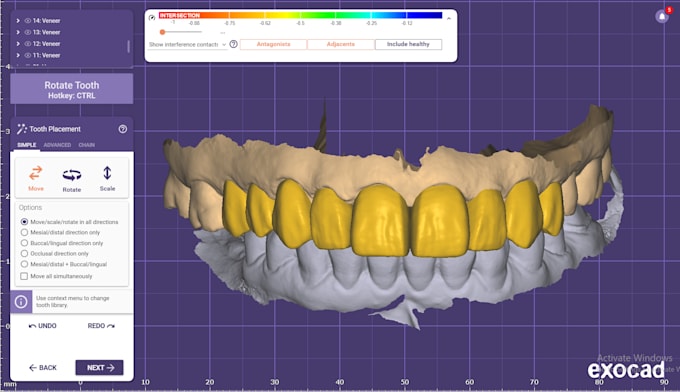Switch to the SIMPLE tab

pos(27,145)
